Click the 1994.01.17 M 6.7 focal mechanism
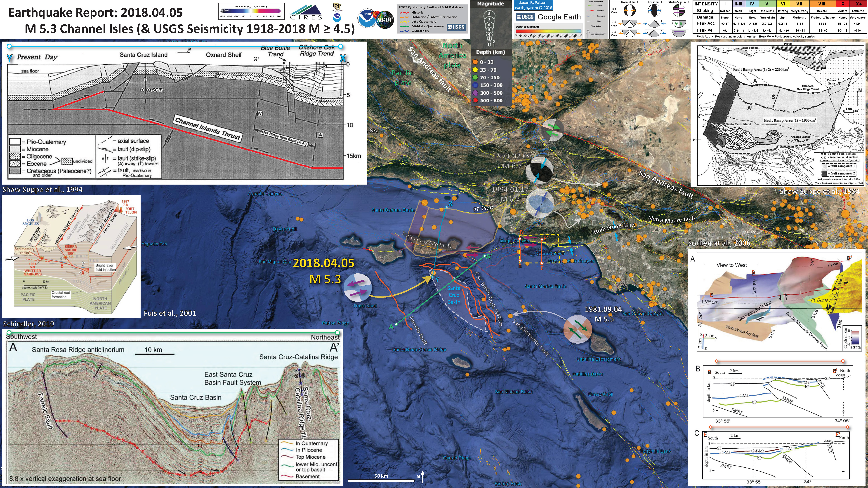Image resolution: width=868 pixels, height=488 pixels. [x=540, y=203]
